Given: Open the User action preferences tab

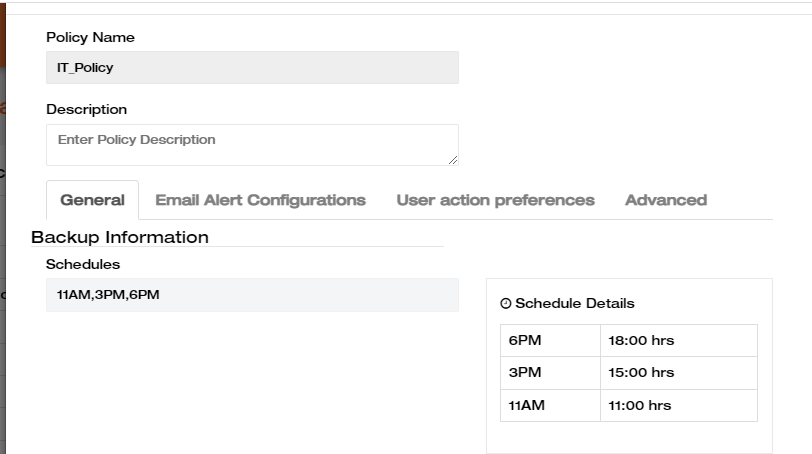Looking at the screenshot, I should coord(495,200).
